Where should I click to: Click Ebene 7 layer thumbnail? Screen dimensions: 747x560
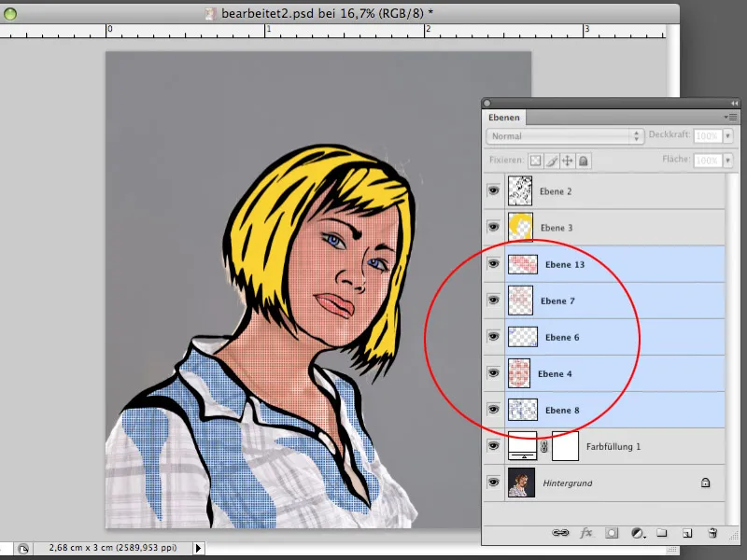pyautogui.click(x=520, y=301)
